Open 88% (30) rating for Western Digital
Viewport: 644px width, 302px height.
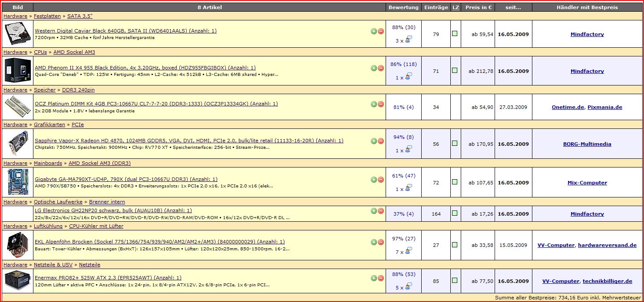[x=403, y=27]
